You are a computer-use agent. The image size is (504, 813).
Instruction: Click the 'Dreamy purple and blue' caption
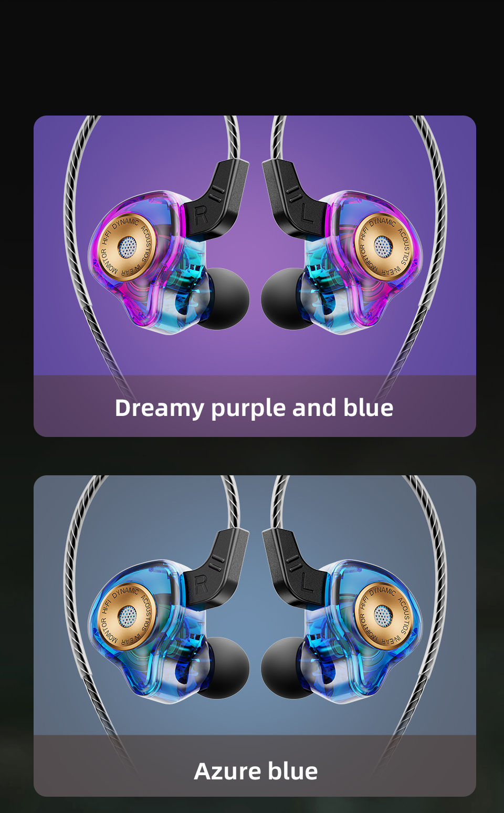[254, 408]
